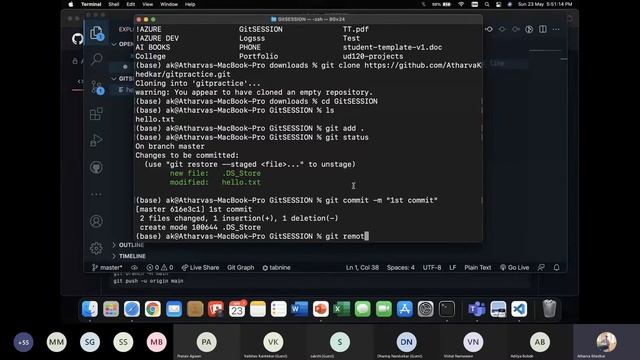Open the Shell menu
The image size is (640, 360).
coord(113,4)
